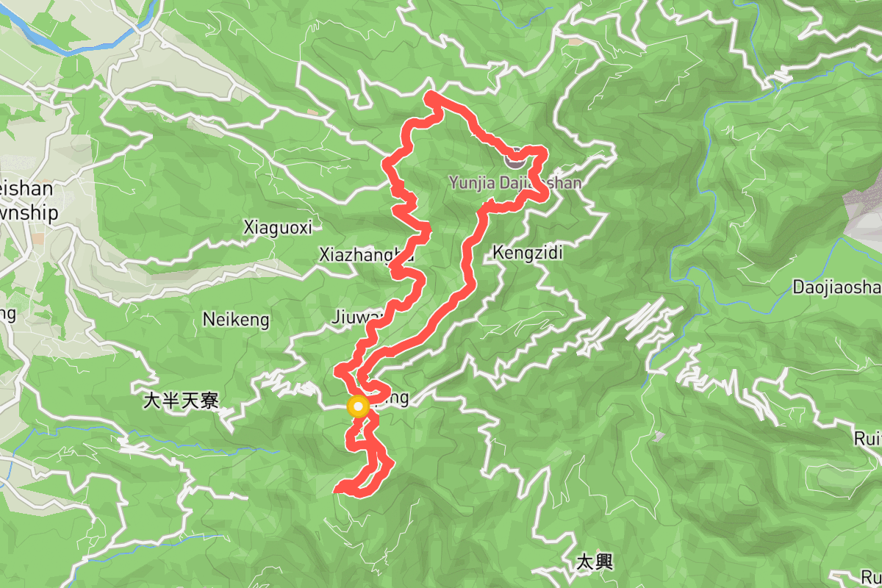Select the Kengzidi village label
The image size is (882, 588).
point(528,254)
